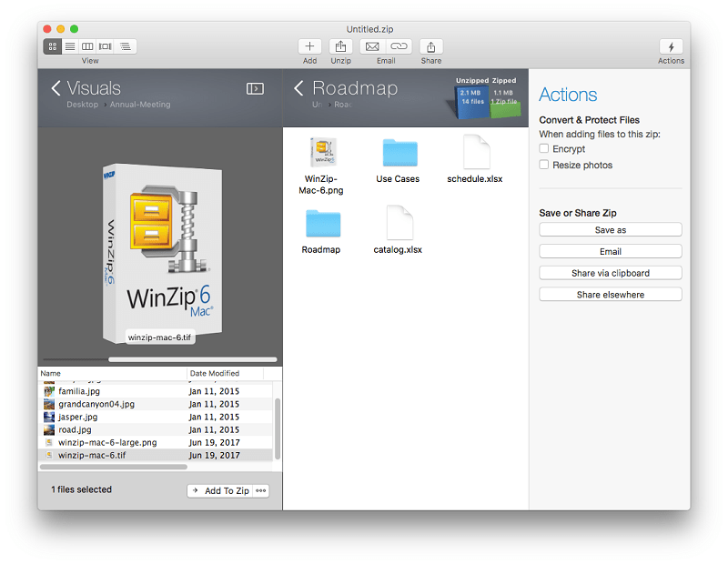Switch to outline view mode

point(126,46)
